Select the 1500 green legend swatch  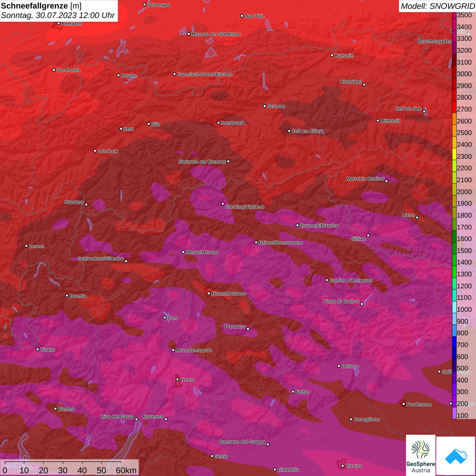tap(454, 248)
